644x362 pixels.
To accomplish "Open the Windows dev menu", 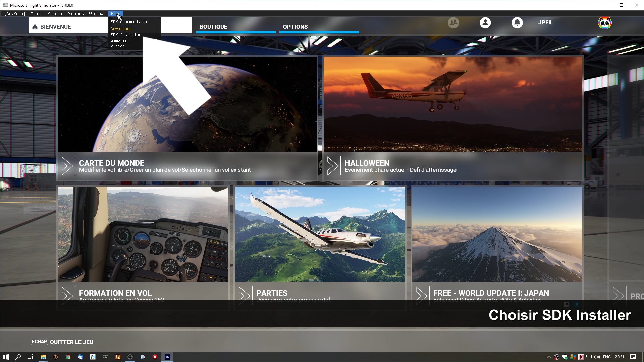I will [97, 14].
